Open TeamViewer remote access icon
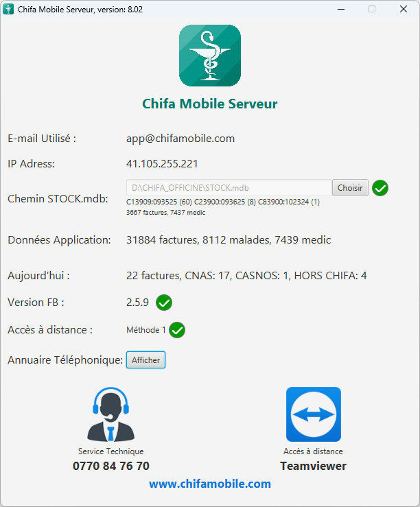The height and width of the screenshot is (507, 420). (x=314, y=414)
